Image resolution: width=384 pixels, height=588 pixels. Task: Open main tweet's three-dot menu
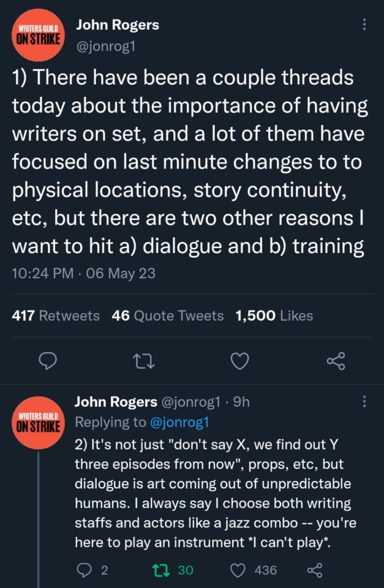365,24
